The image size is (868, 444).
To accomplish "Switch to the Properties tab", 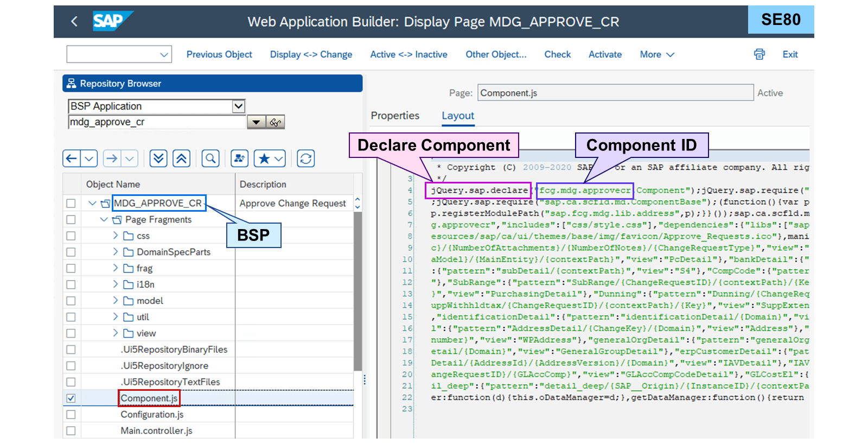I will (395, 116).
